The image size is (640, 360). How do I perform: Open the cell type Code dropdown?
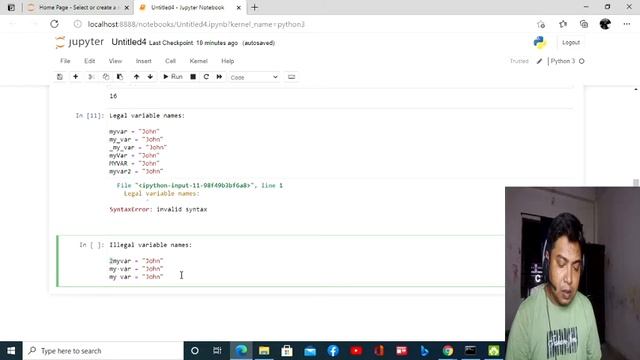[x=253, y=77]
